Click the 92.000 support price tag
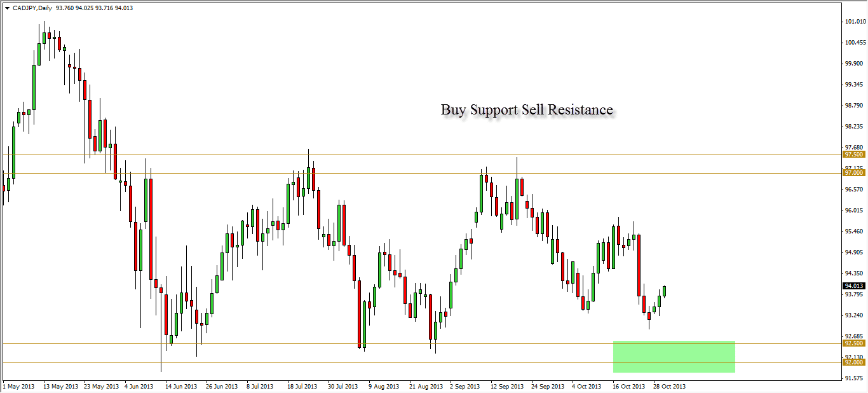The width and height of the screenshot is (868, 393). 853,362
